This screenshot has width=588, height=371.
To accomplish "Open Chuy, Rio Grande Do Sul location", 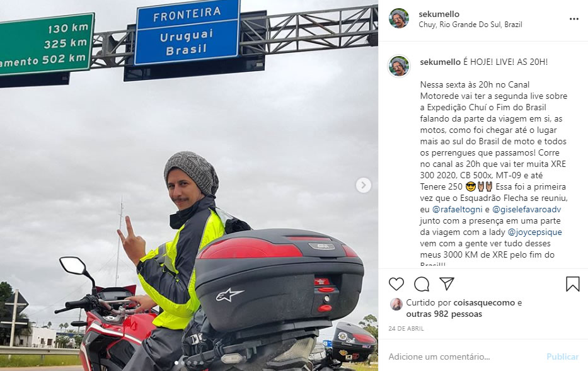I will 470,25.
